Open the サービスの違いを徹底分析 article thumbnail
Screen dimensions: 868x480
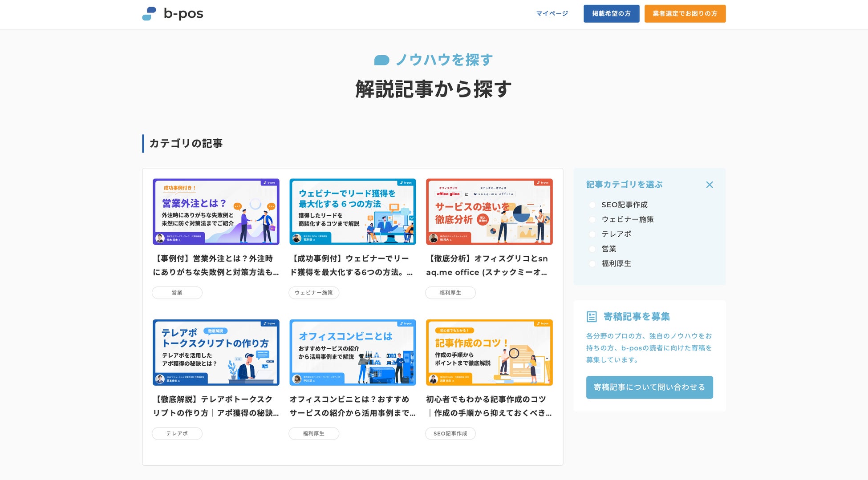coord(489,212)
